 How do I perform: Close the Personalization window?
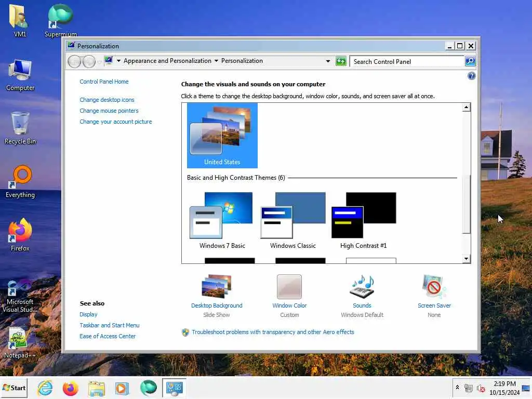(x=471, y=46)
